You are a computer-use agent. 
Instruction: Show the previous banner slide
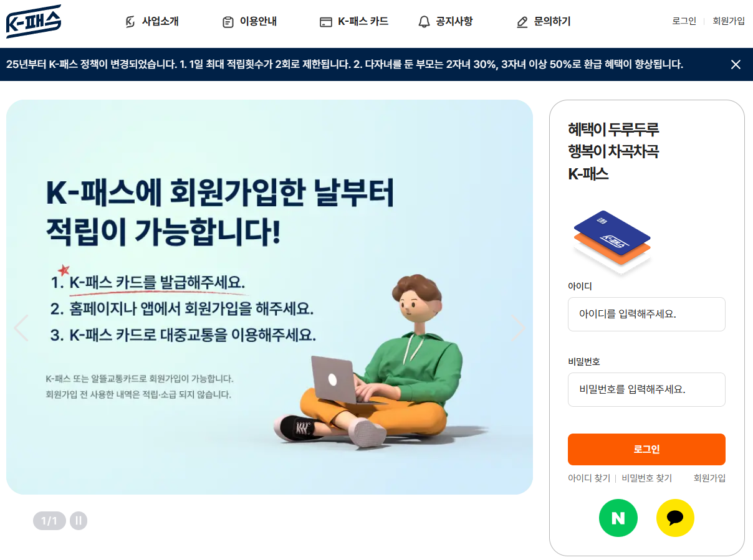click(x=21, y=328)
